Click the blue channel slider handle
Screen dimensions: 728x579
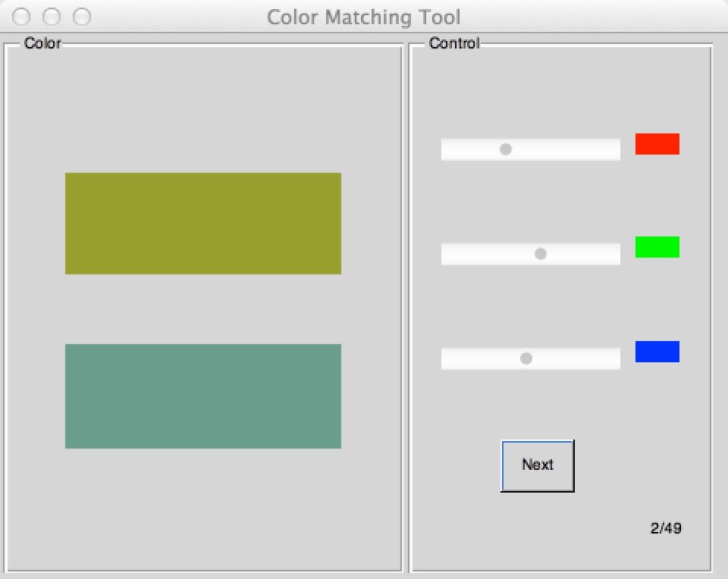526,358
